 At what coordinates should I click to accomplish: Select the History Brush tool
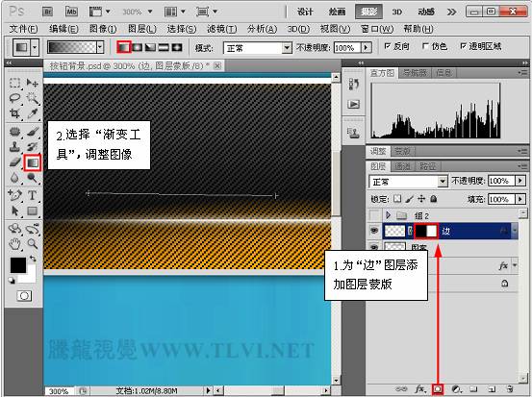[33, 147]
